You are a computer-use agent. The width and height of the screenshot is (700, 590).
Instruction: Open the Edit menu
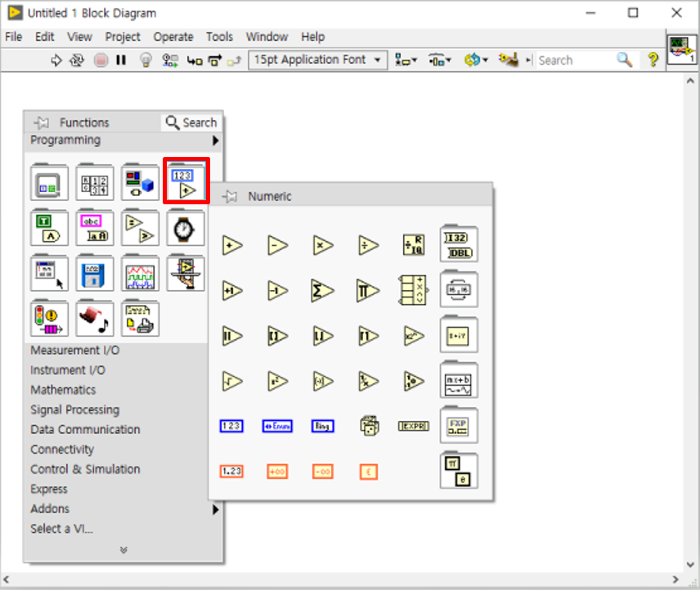pos(45,37)
